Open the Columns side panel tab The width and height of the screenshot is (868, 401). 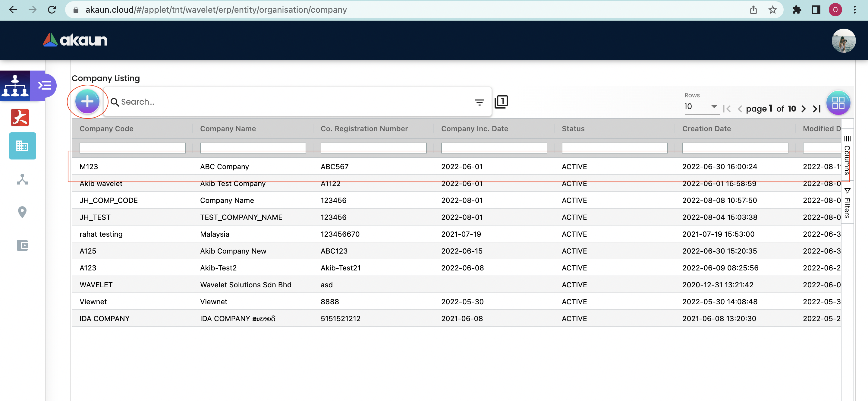coord(847,155)
